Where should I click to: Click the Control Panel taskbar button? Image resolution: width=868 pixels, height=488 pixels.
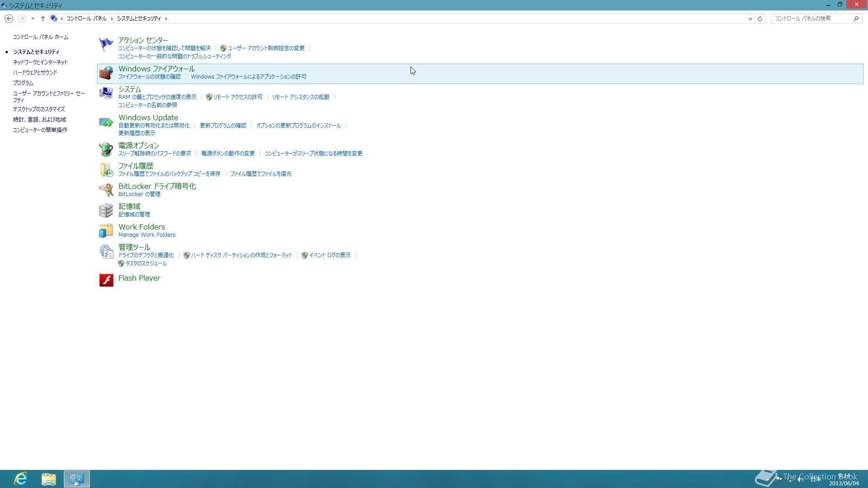76,479
